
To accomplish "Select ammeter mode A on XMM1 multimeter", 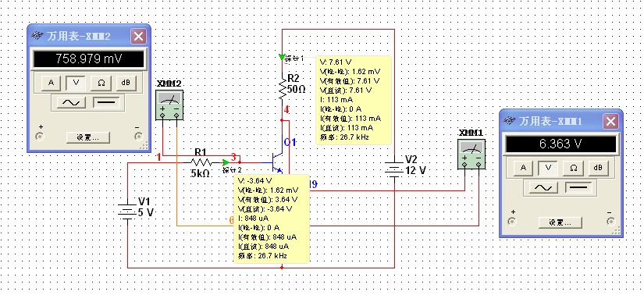I will pyautogui.click(x=524, y=168).
